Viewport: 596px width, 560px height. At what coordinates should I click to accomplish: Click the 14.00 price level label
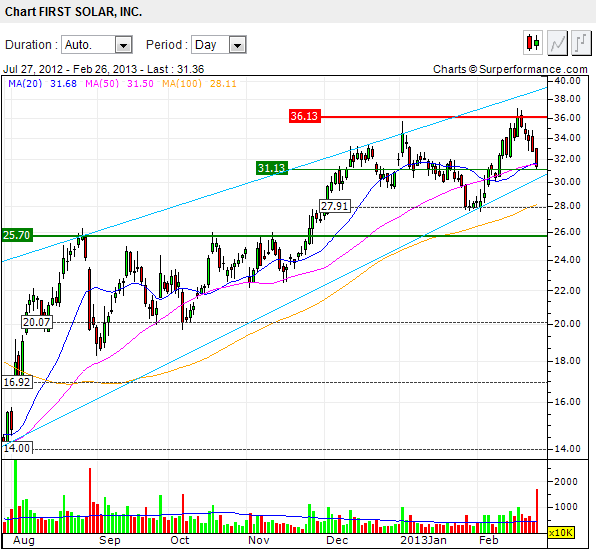point(17,448)
